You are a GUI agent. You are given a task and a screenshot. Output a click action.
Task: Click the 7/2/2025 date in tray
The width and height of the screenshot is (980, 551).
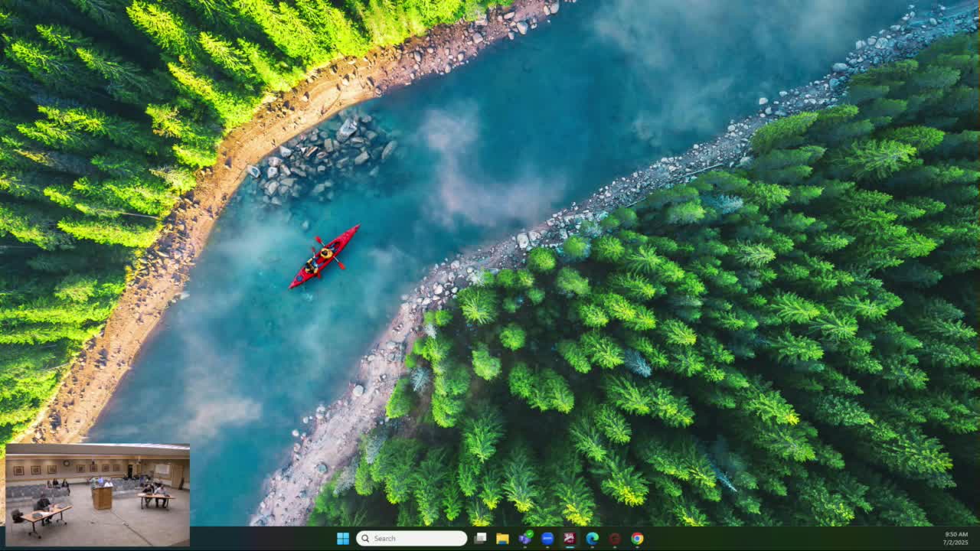click(955, 543)
